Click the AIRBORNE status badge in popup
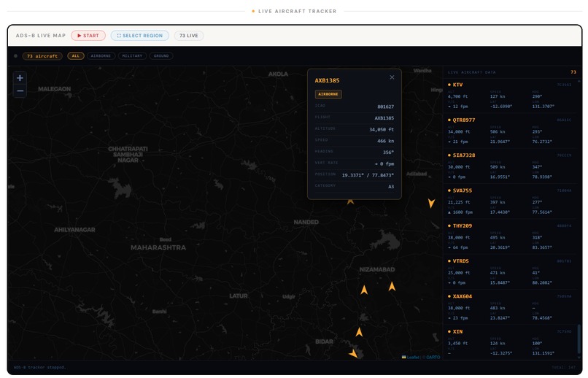Viewport: 588px width, 378px height. point(328,94)
